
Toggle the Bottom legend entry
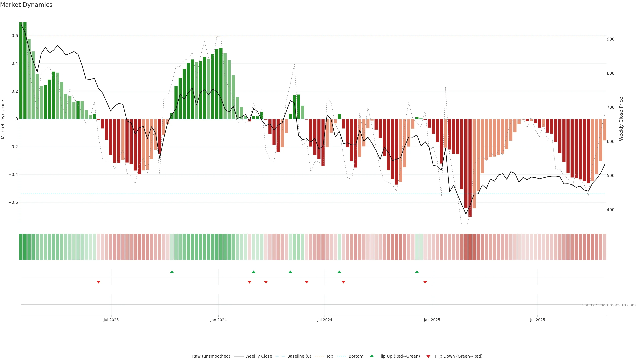pyautogui.click(x=356, y=356)
